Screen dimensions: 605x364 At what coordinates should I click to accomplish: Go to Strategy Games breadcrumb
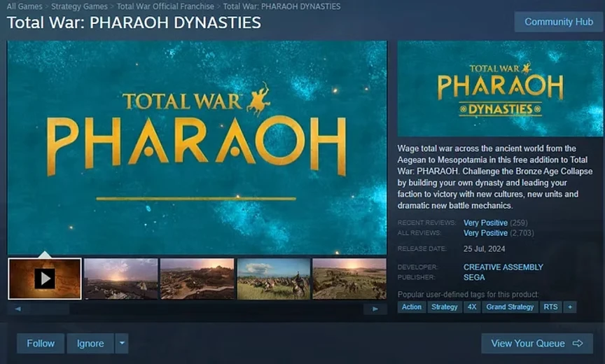tap(80, 6)
